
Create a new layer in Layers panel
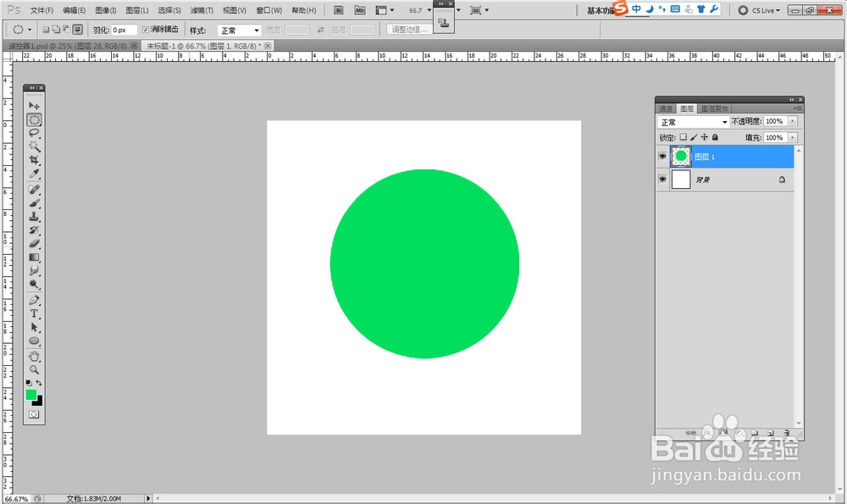(771, 433)
